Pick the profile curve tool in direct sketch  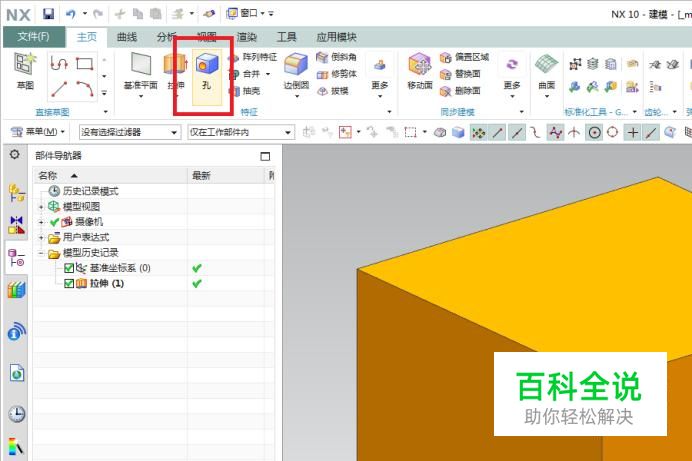59,64
